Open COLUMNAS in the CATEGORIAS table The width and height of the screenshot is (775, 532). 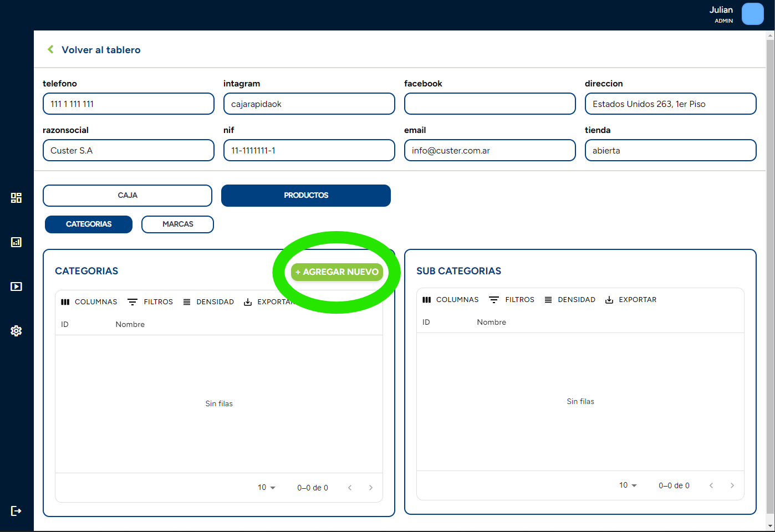(89, 301)
